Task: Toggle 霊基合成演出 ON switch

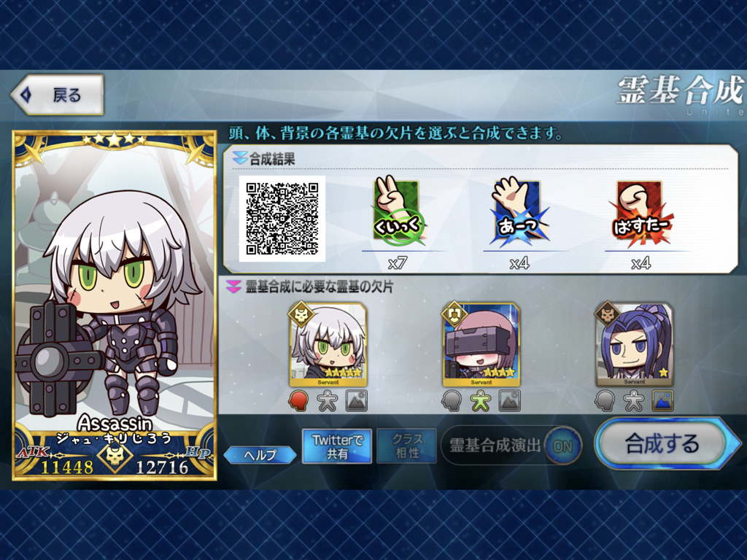Action: click(x=562, y=446)
